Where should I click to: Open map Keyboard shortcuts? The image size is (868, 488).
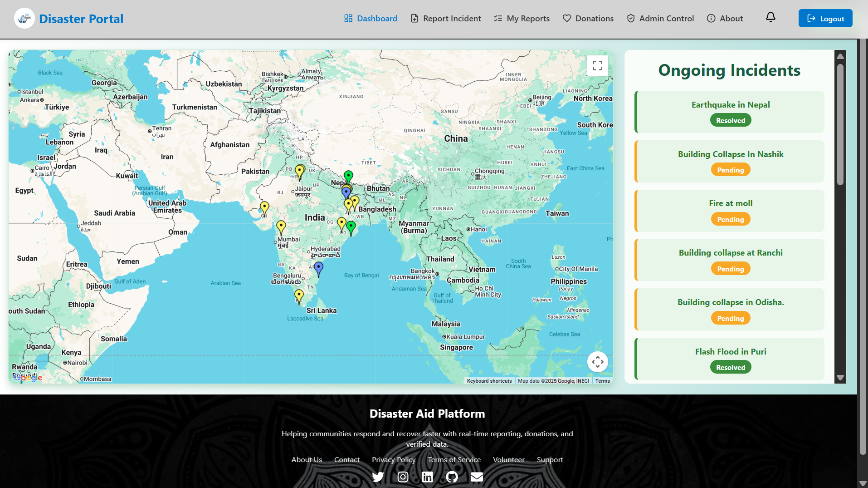point(489,381)
